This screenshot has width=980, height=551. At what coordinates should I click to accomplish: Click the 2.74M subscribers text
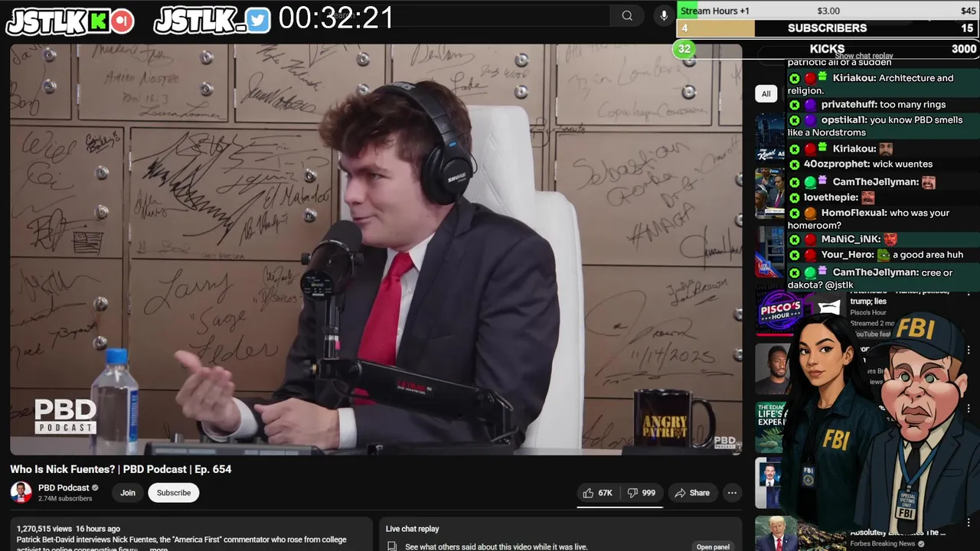pos(65,498)
